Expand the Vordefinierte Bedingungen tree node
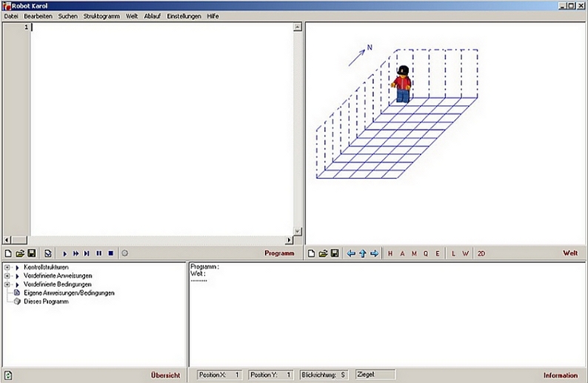The width and height of the screenshot is (588, 383). [7, 284]
